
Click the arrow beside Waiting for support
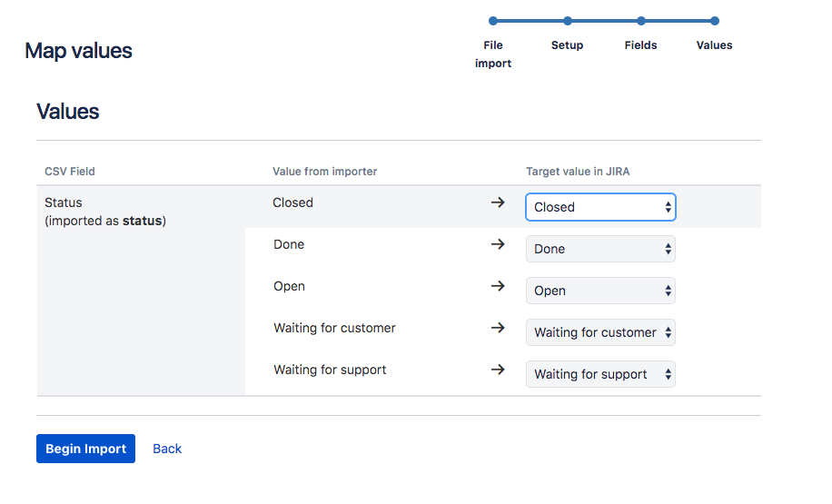click(x=498, y=370)
